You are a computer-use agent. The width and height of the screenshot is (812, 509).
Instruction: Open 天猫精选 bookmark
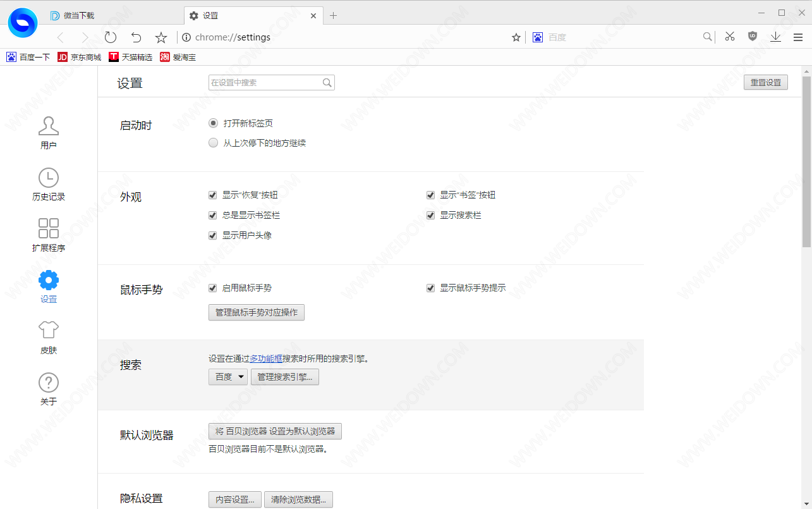pyautogui.click(x=131, y=57)
